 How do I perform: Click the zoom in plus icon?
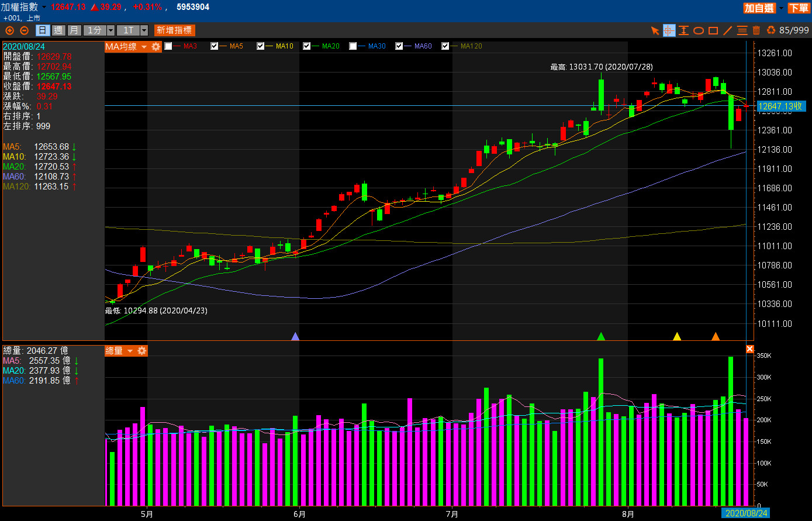(x=9, y=30)
